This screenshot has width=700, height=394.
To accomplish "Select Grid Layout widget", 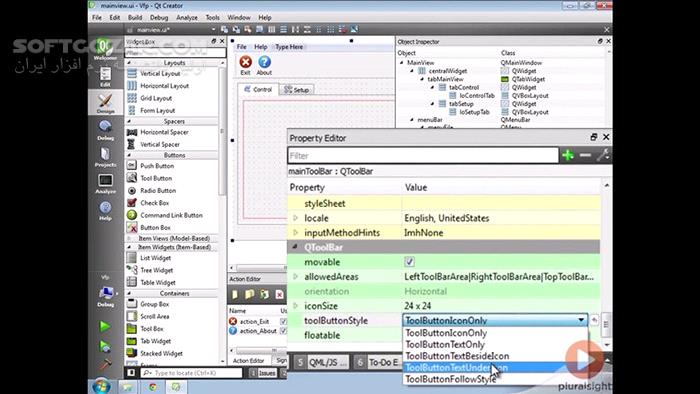I will click(x=156, y=98).
